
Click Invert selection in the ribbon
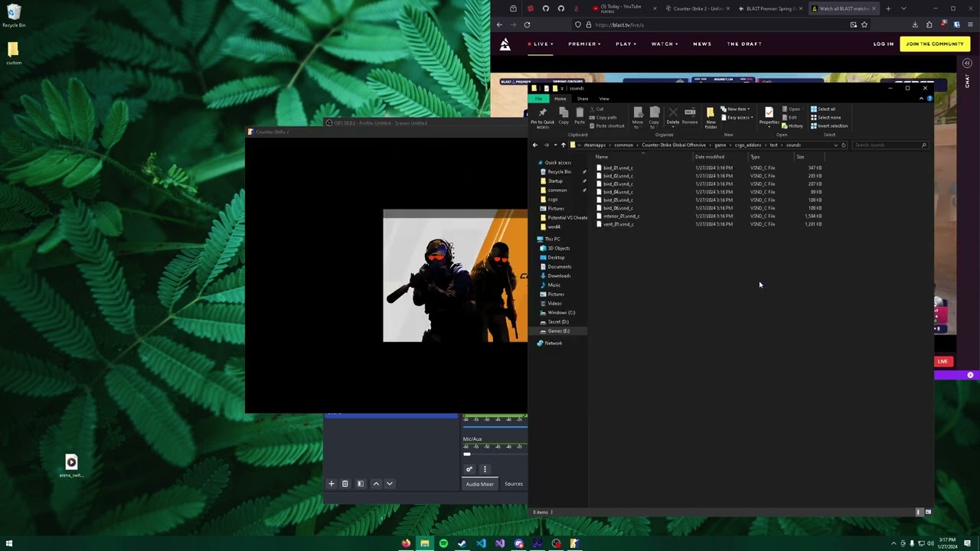pos(829,126)
